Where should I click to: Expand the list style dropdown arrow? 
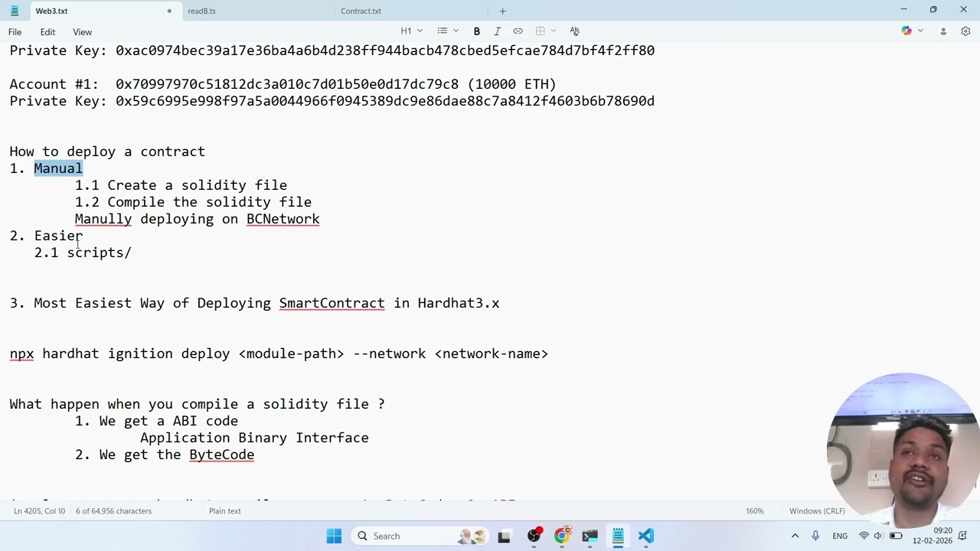(x=456, y=31)
